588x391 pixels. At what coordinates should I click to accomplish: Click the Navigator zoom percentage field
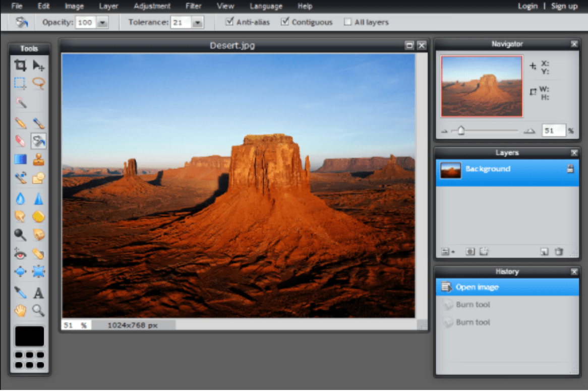point(554,131)
